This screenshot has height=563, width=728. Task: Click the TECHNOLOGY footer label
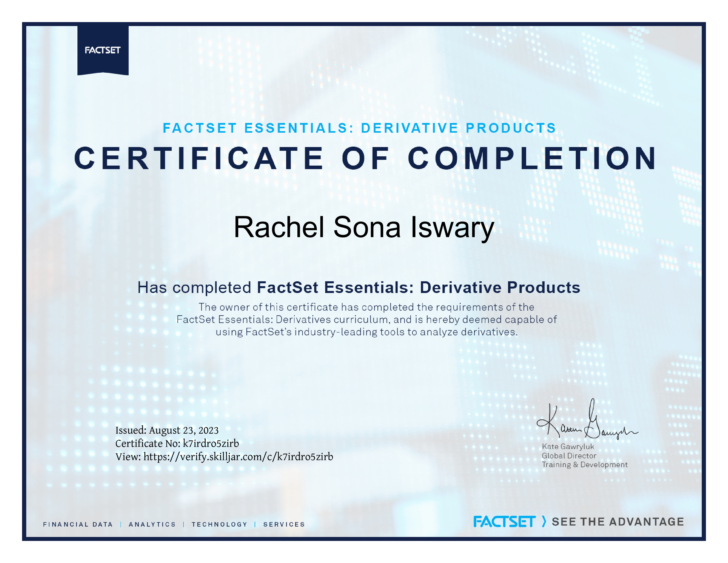tap(219, 524)
